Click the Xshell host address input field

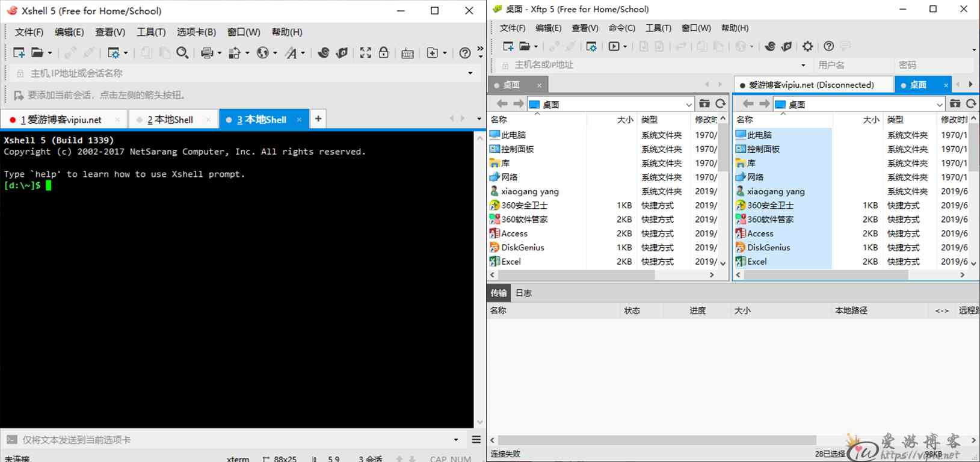(x=247, y=73)
